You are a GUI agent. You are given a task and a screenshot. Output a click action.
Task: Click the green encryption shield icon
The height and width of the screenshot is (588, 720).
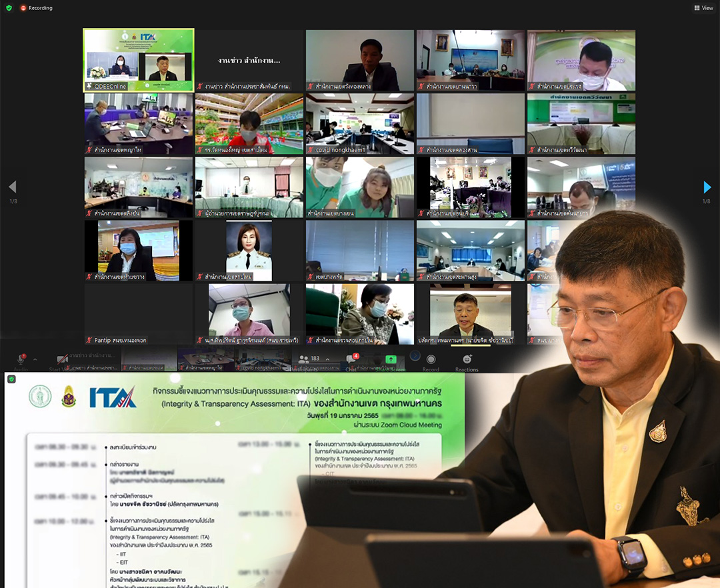click(x=9, y=8)
